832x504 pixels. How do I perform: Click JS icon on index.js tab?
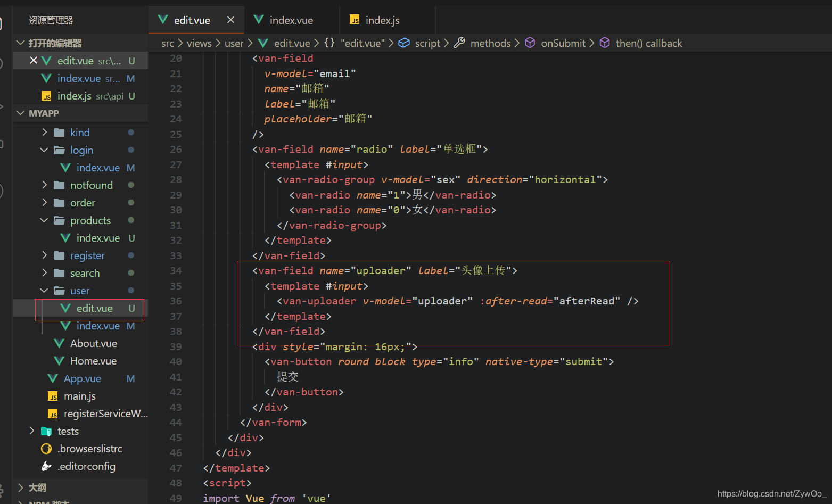pyautogui.click(x=355, y=20)
